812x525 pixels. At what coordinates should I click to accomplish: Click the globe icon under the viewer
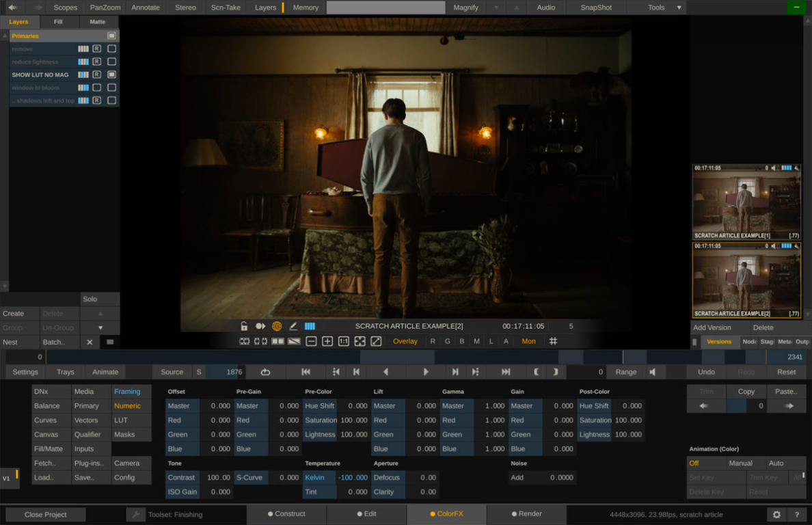(277, 326)
